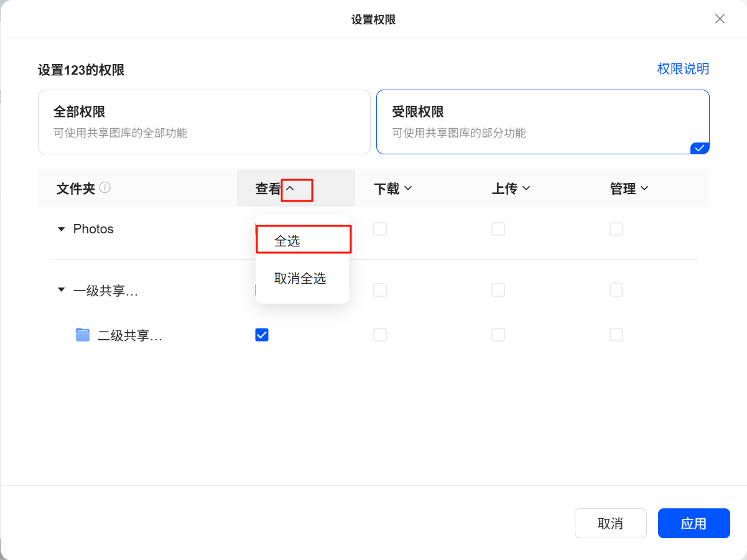Select the 受限权限 permission card

[542, 121]
